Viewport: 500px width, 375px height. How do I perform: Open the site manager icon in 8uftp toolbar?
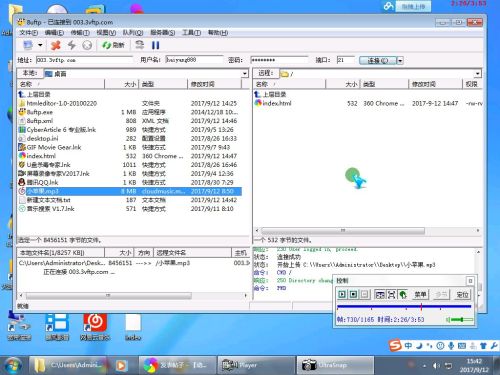tap(28, 45)
